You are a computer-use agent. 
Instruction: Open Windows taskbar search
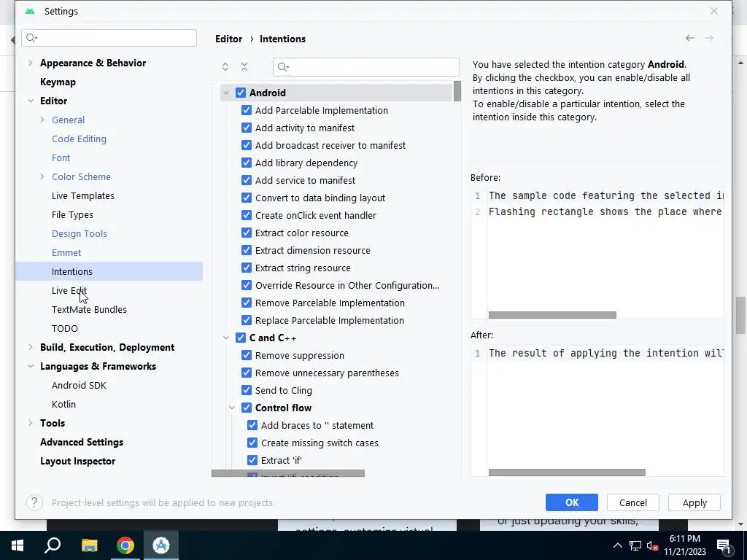[x=53, y=545]
